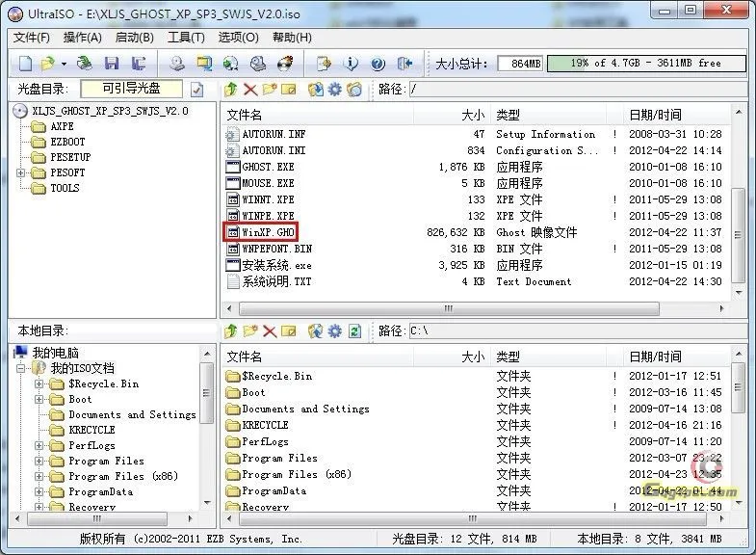Sort disc files by 大小 column header

452,115
